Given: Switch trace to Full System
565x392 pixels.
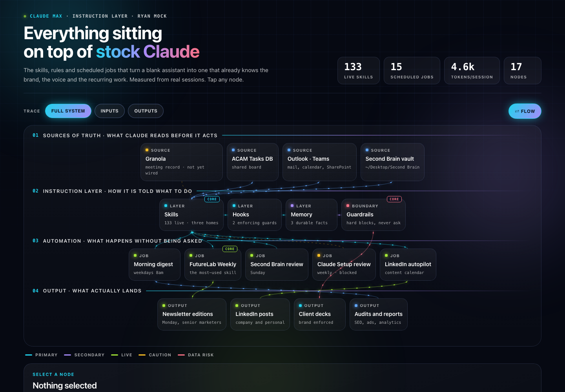Looking at the screenshot, I should pyautogui.click(x=68, y=111).
